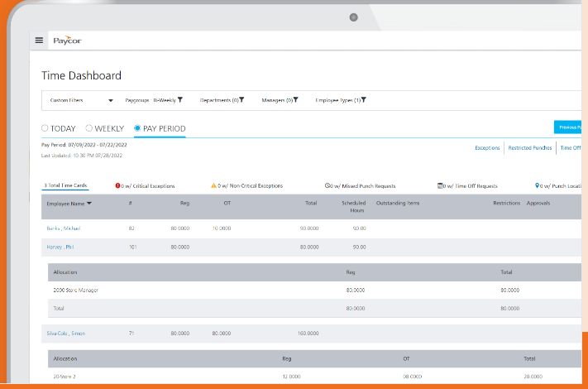
Task: Sort by Employee Name column arrow
Action: 89,203
